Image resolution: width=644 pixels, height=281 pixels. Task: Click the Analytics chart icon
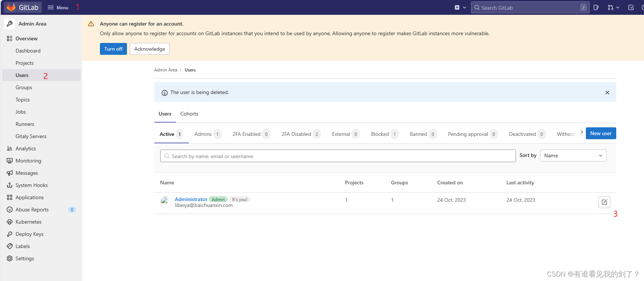10,148
